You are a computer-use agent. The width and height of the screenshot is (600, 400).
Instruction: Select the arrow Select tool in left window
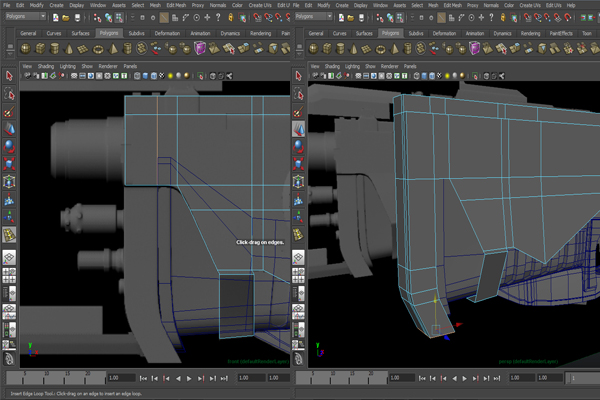[9, 76]
